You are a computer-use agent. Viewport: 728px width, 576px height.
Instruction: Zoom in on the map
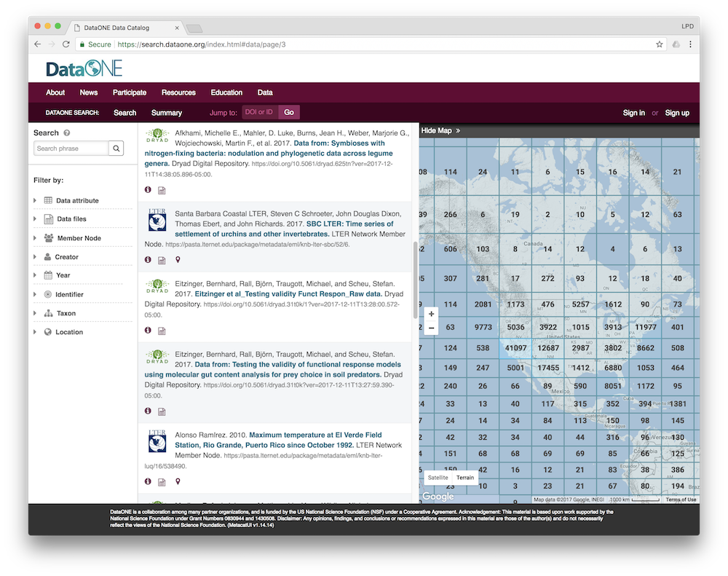(432, 314)
